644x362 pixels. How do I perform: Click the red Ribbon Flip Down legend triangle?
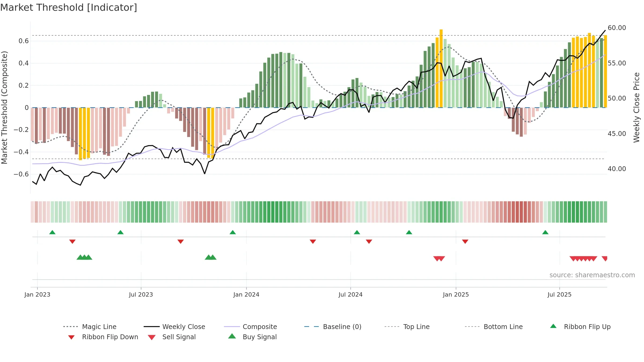tap(71, 337)
